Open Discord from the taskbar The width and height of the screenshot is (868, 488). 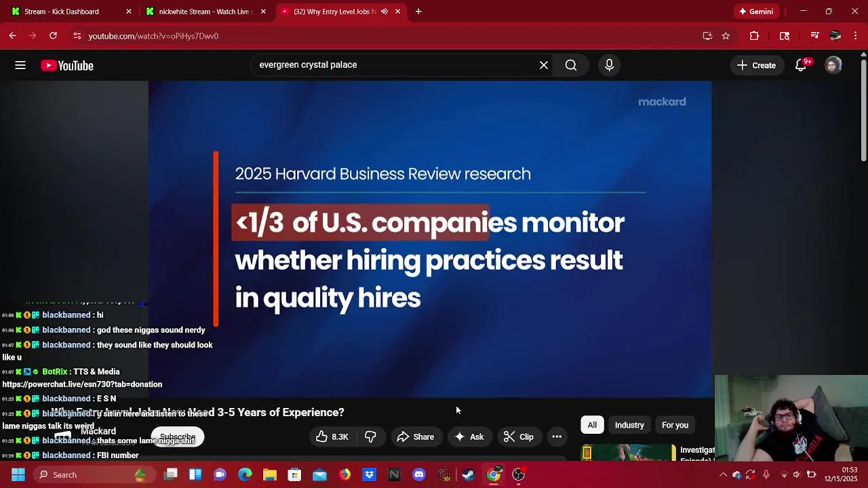[x=419, y=474]
